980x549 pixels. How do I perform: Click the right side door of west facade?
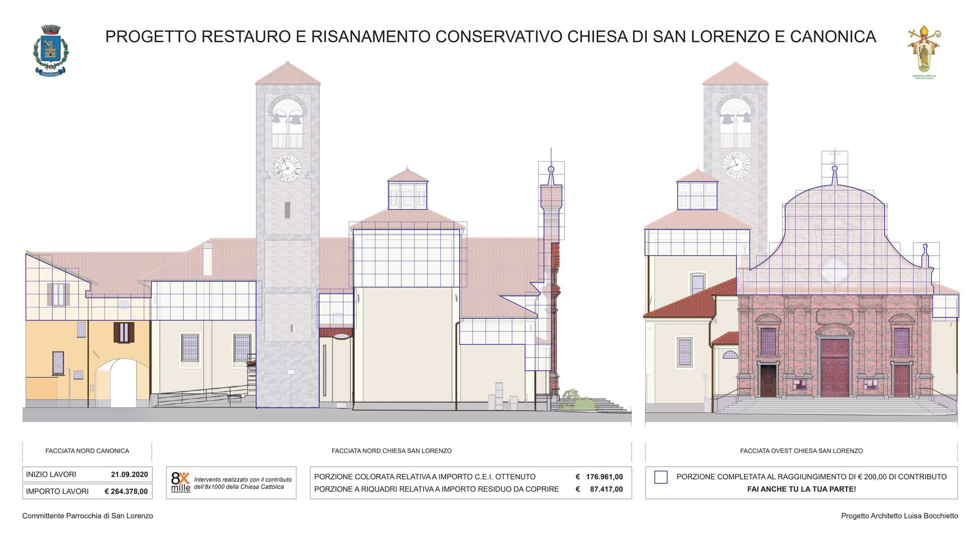coord(902,380)
